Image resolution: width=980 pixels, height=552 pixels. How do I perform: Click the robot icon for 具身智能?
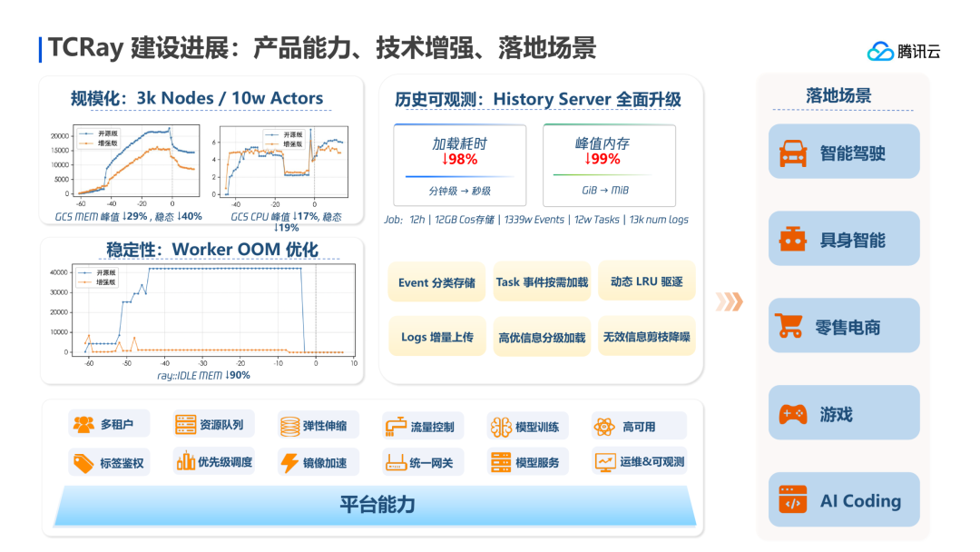pos(792,240)
